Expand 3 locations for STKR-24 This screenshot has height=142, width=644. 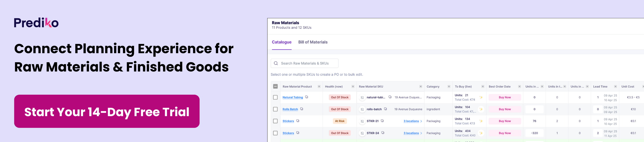(413, 133)
